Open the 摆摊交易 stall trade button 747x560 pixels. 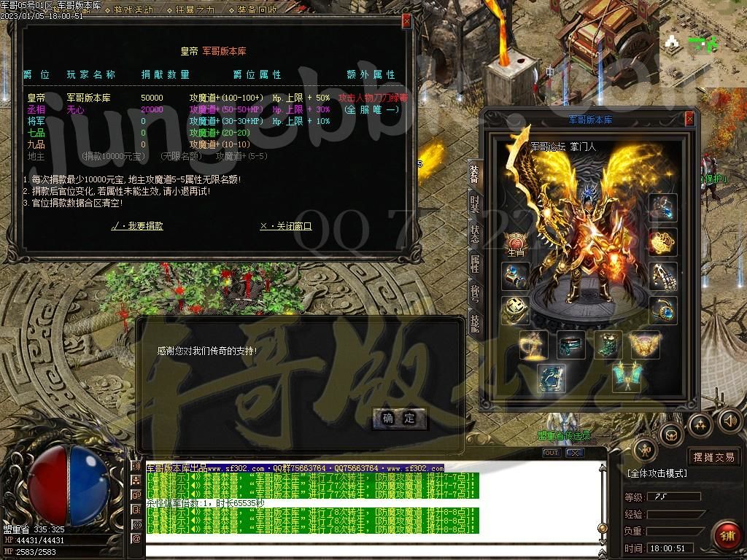(713, 457)
